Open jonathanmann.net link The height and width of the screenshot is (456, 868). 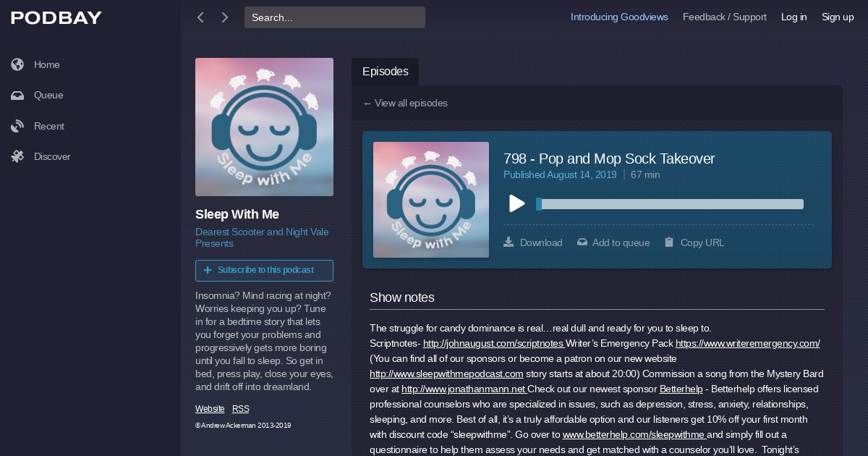click(464, 389)
